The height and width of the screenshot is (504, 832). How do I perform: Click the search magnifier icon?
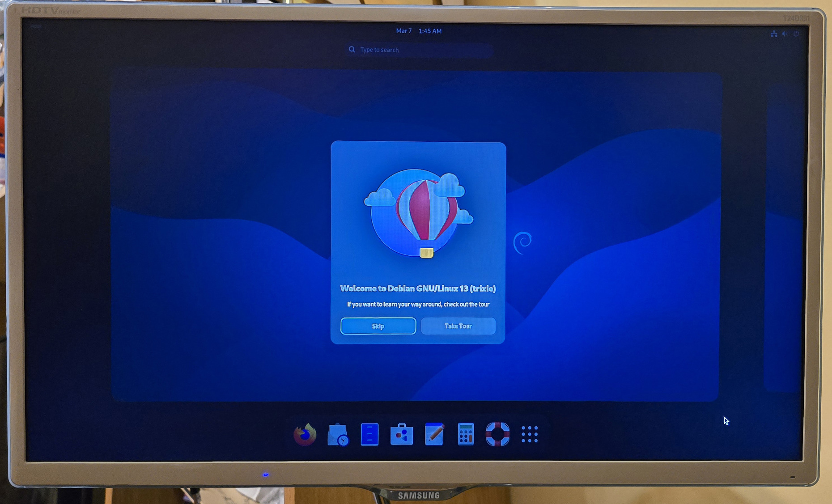tap(352, 50)
